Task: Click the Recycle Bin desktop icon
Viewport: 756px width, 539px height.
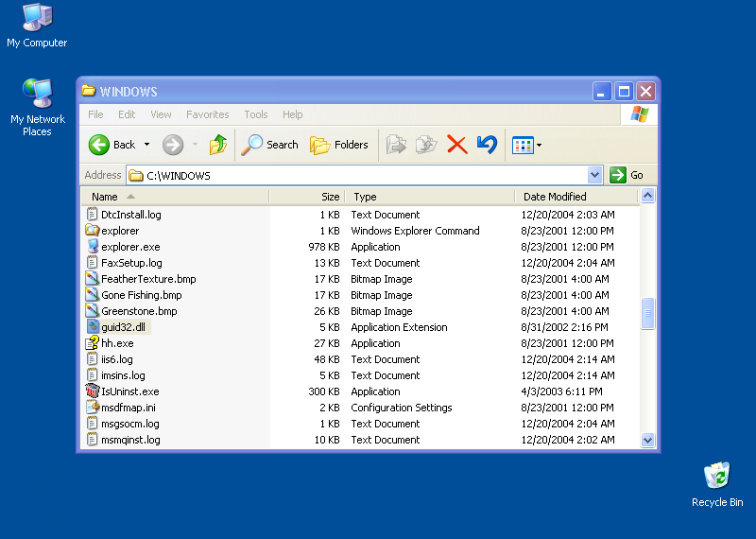Action: 717,476
